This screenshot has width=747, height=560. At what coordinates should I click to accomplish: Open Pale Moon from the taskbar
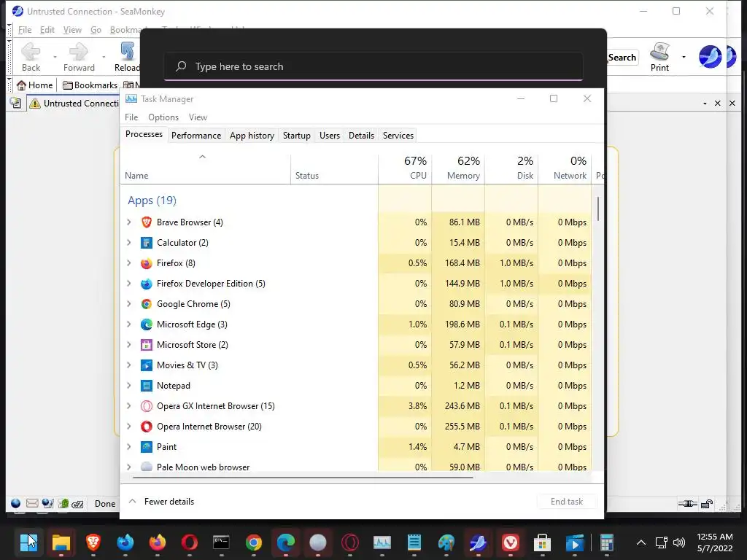tap(318, 542)
